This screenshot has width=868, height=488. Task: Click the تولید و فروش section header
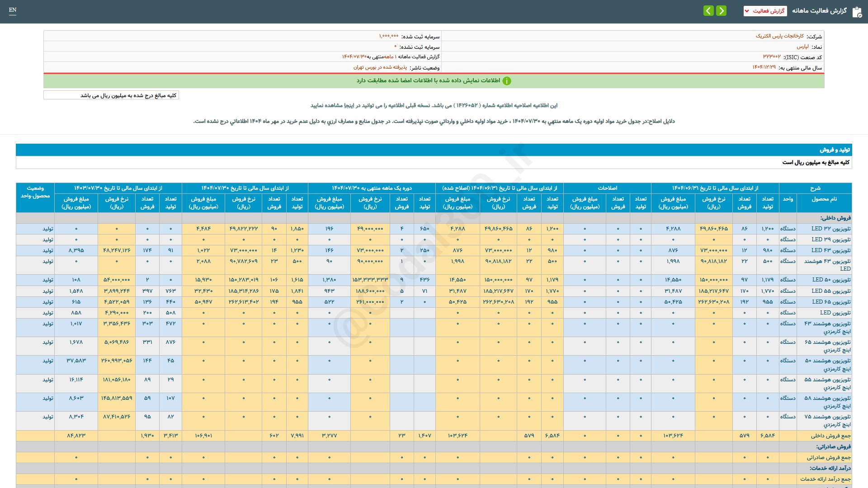[835, 150]
